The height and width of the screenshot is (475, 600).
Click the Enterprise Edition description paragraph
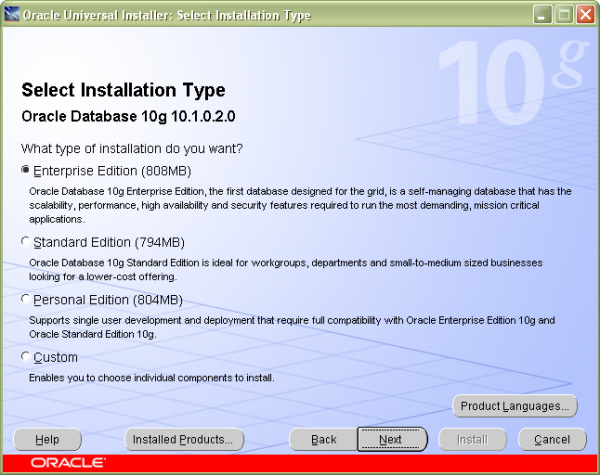pos(300,205)
